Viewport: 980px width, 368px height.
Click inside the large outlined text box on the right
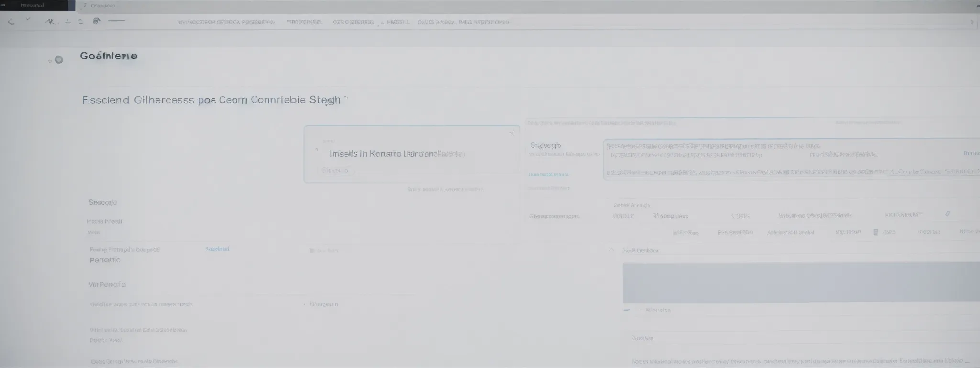tap(790, 160)
